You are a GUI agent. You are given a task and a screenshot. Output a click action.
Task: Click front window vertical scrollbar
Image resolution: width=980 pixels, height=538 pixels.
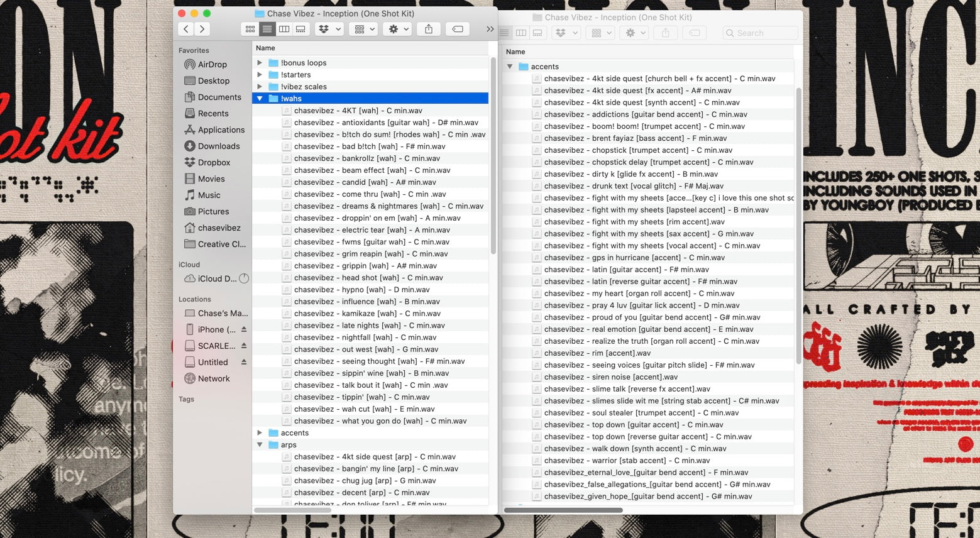(x=493, y=156)
